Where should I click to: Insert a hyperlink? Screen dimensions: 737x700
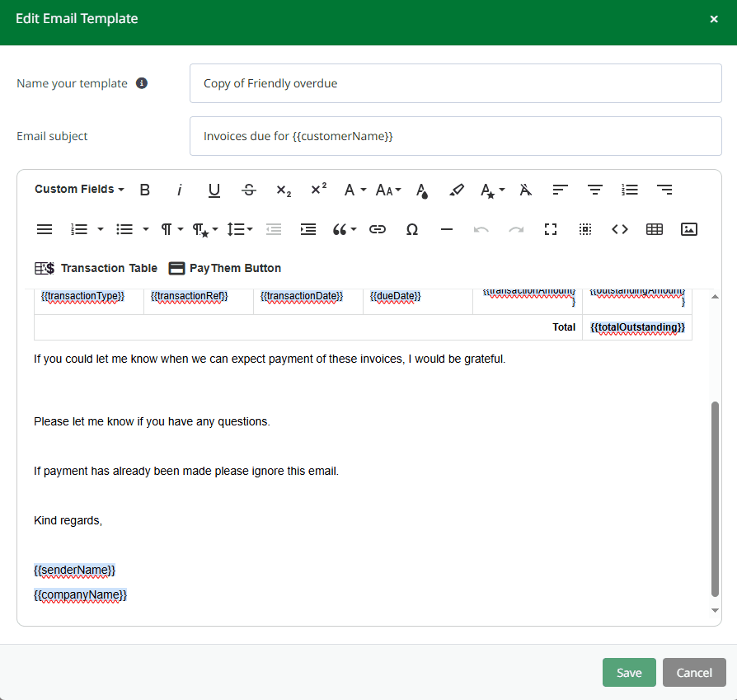(378, 229)
